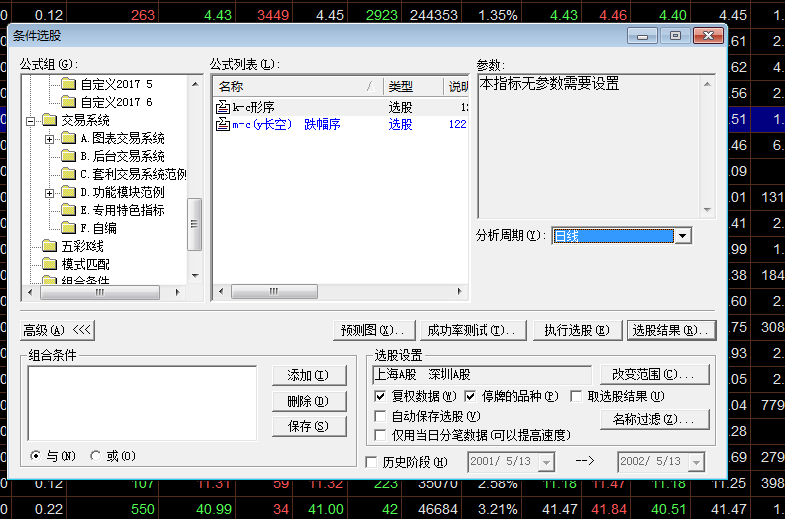Click the 组合条件 list box
This screenshot has width=785, height=519.
click(x=142, y=403)
